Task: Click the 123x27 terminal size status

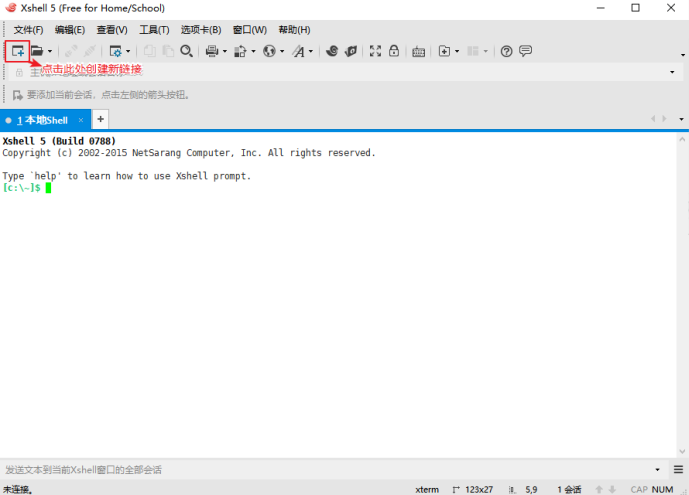Action: click(479, 489)
